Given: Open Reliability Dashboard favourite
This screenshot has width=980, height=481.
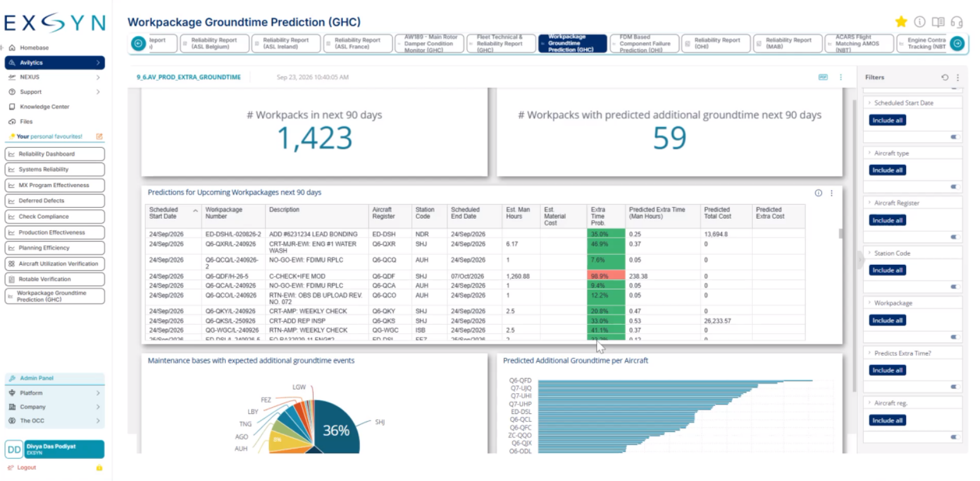Looking at the screenshot, I should [x=54, y=154].
